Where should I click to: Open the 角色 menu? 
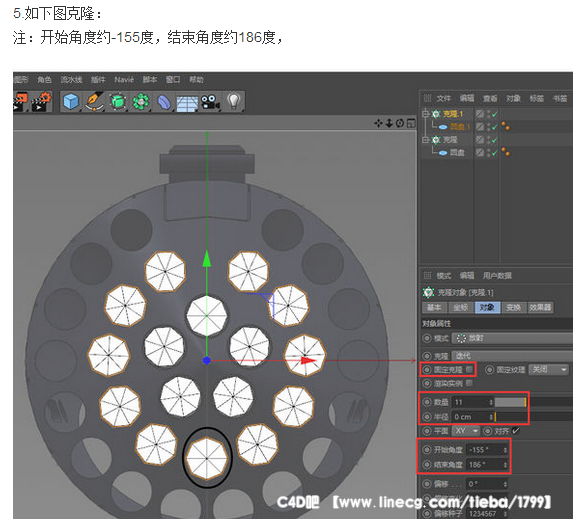pos(44,80)
